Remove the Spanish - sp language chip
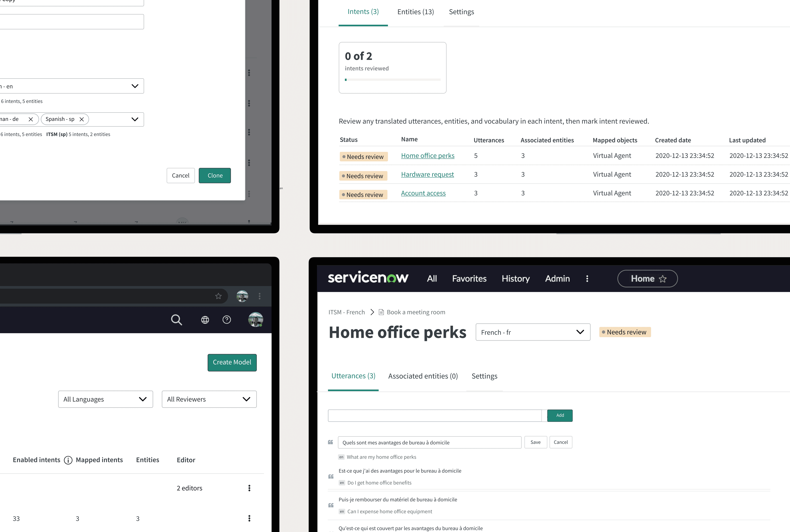Image resolution: width=790 pixels, height=532 pixels. [x=81, y=119]
